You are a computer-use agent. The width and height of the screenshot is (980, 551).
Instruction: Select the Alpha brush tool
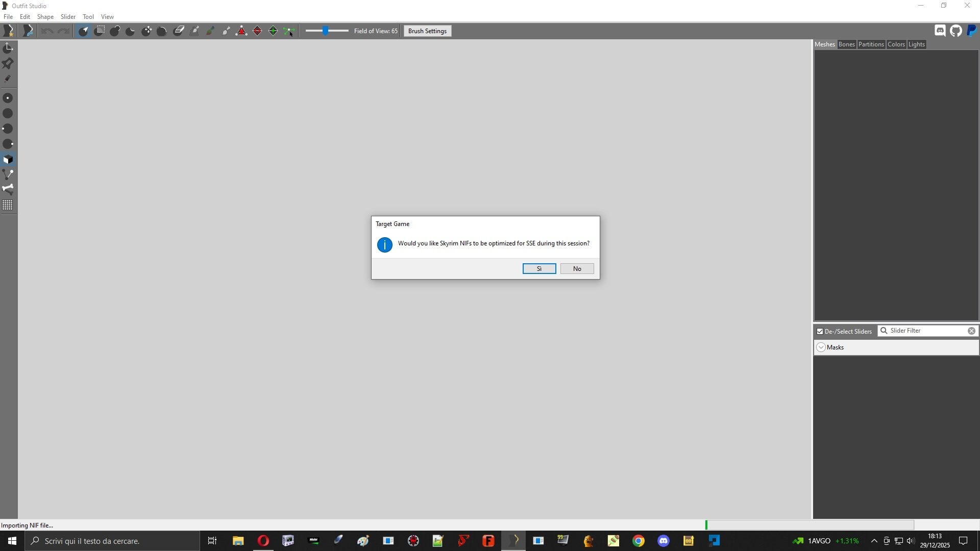coord(226,31)
